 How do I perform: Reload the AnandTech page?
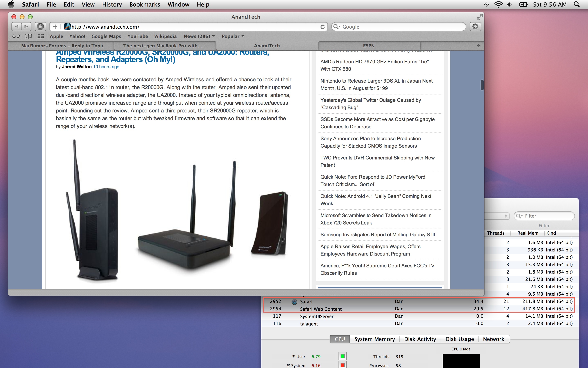(322, 27)
